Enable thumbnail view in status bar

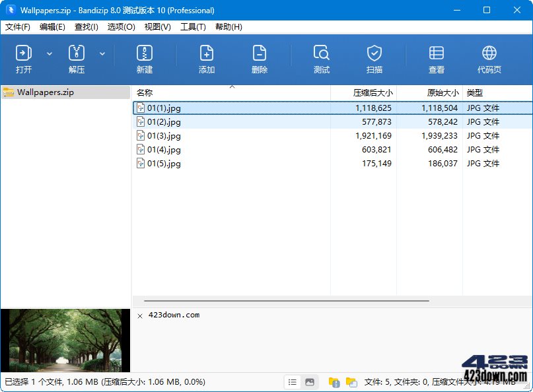pyautogui.click(x=309, y=381)
